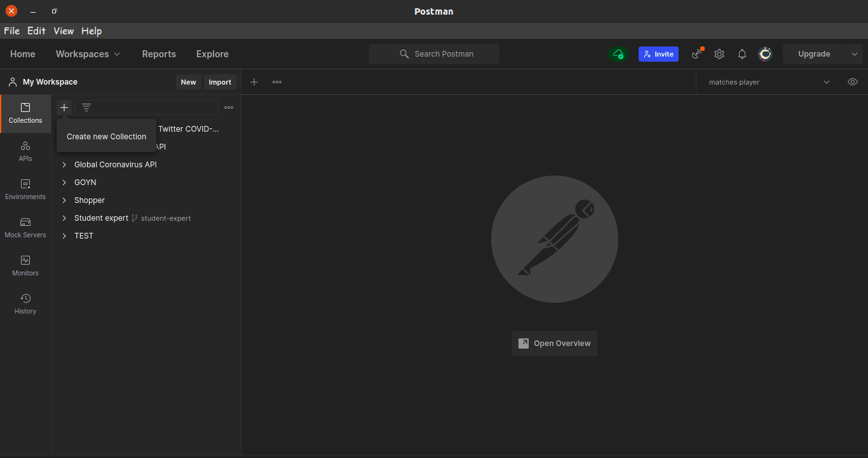
Task: Click the Open Overview button
Action: (x=555, y=343)
